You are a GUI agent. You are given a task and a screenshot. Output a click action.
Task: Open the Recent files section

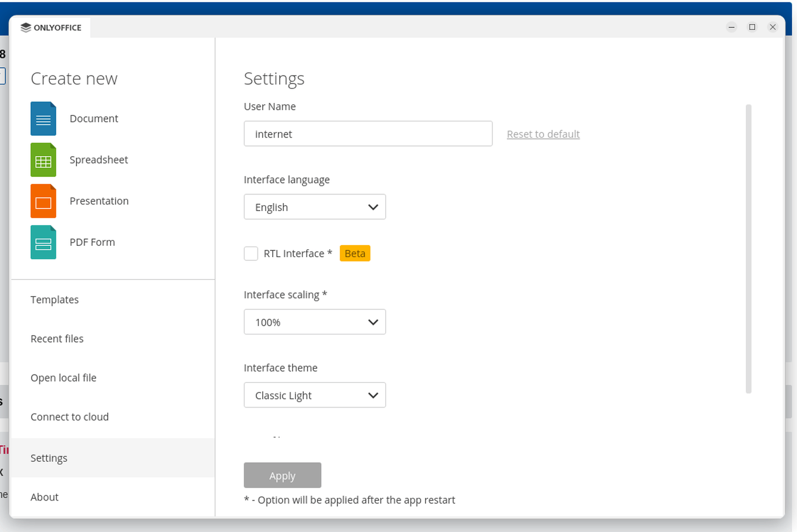coord(57,338)
